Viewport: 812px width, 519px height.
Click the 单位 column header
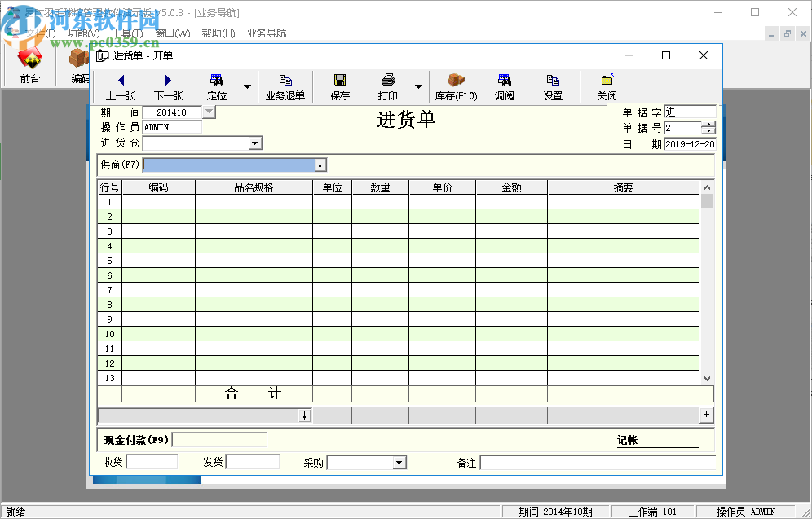click(332, 187)
